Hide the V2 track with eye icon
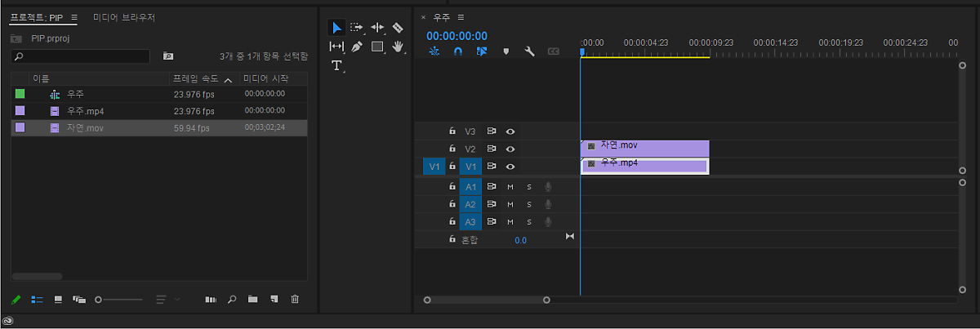 pyautogui.click(x=510, y=149)
